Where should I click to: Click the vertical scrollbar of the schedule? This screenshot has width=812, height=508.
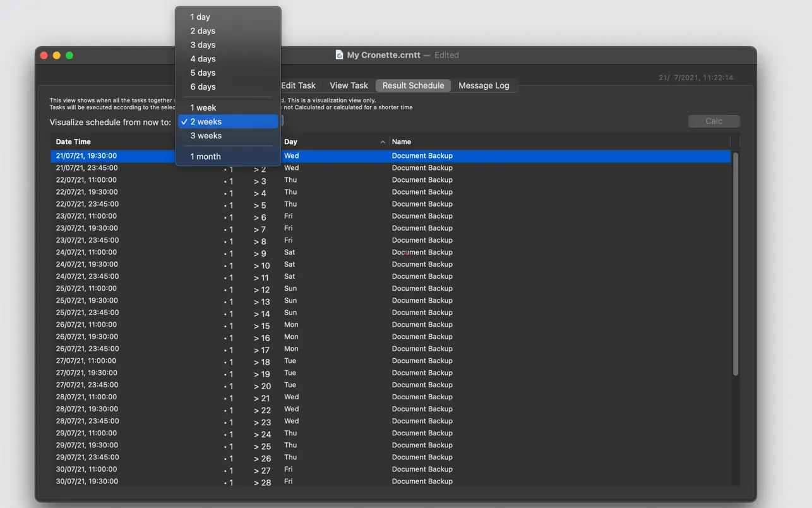point(735,264)
